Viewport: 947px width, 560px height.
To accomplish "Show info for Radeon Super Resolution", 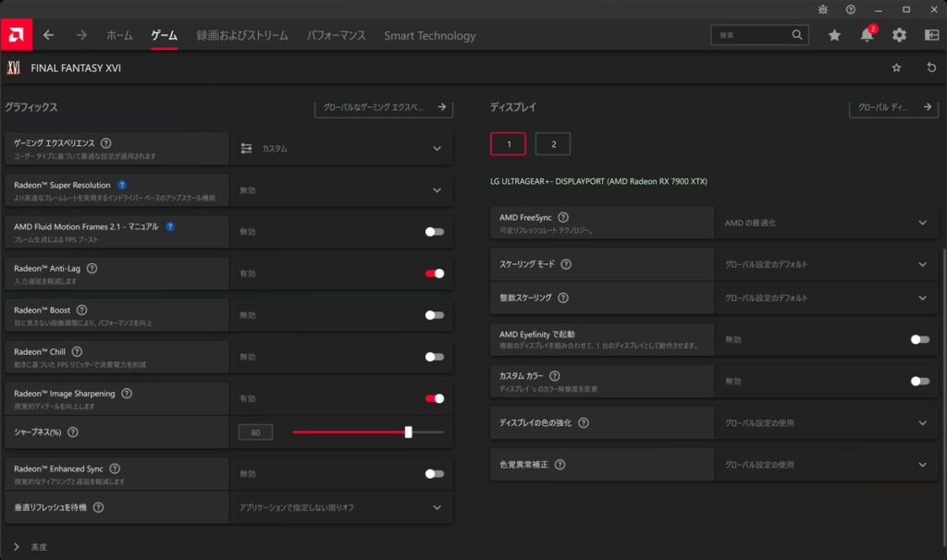I will 122,185.
